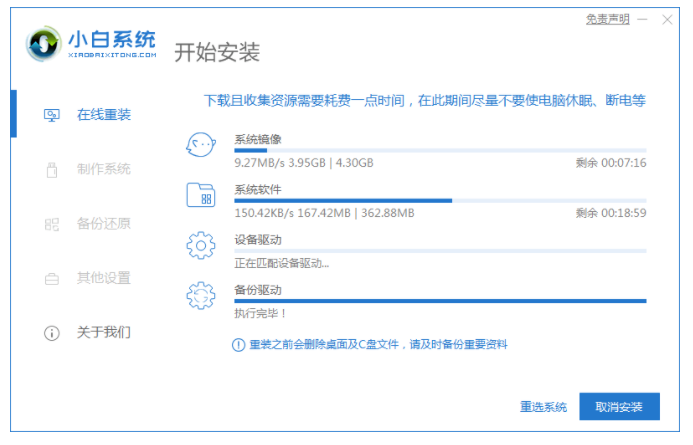Click the 设备驱动 gear icon

(x=201, y=245)
